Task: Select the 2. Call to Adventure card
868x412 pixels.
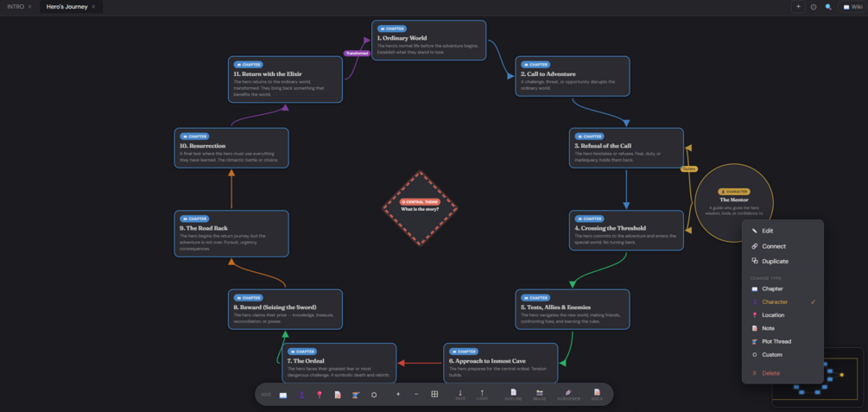Action: tap(573, 76)
